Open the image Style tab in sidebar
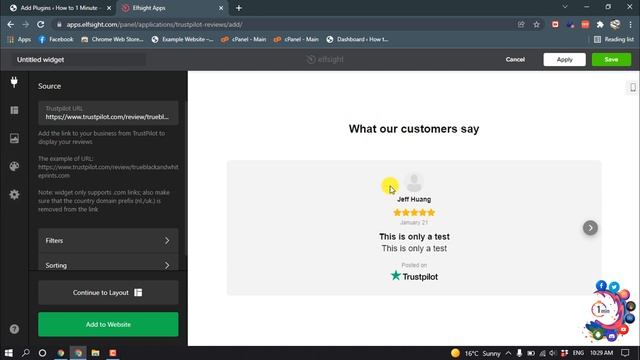The height and width of the screenshot is (360, 640). [x=14, y=138]
